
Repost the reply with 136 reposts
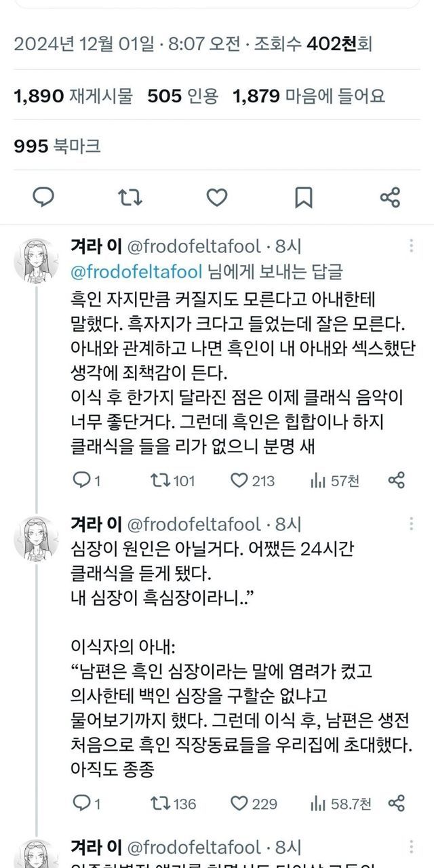point(161,804)
